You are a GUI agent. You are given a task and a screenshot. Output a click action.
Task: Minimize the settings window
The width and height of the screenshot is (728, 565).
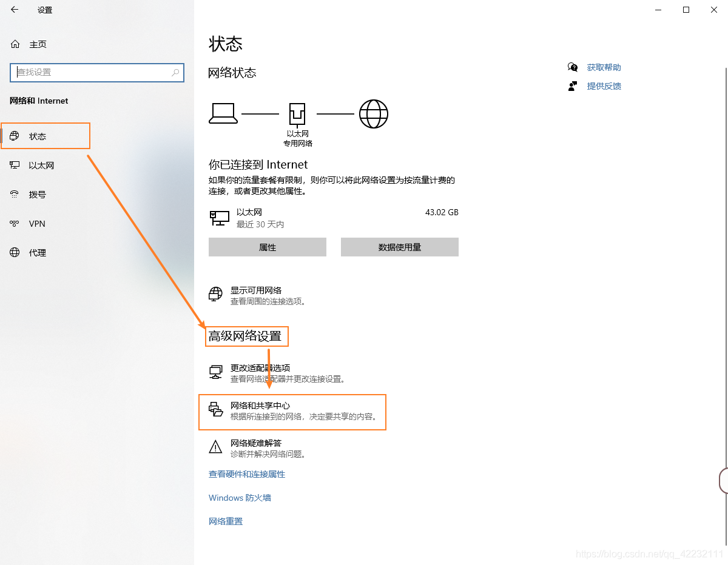coord(658,10)
